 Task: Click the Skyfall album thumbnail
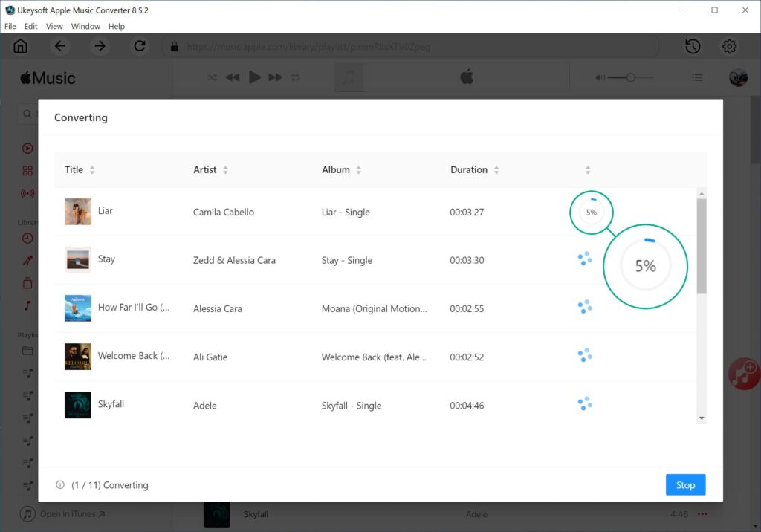(x=77, y=405)
